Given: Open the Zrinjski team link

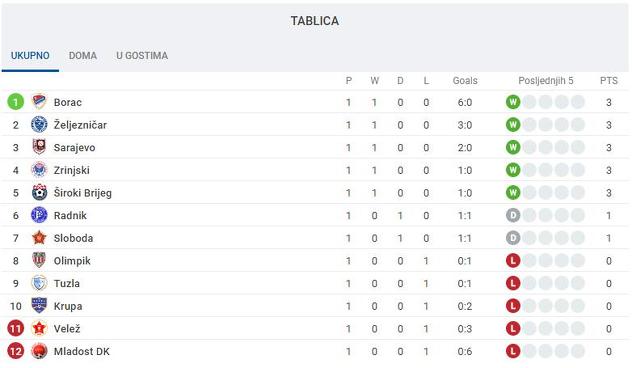Looking at the screenshot, I should [x=71, y=170].
